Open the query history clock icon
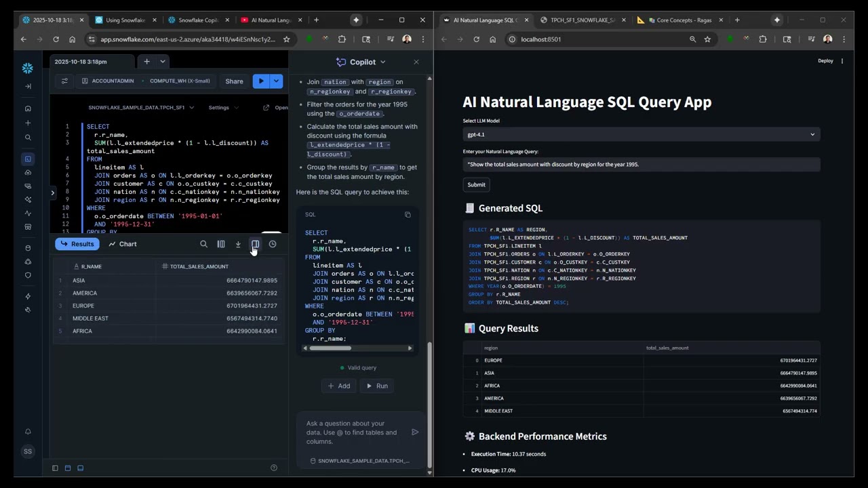 tap(273, 244)
